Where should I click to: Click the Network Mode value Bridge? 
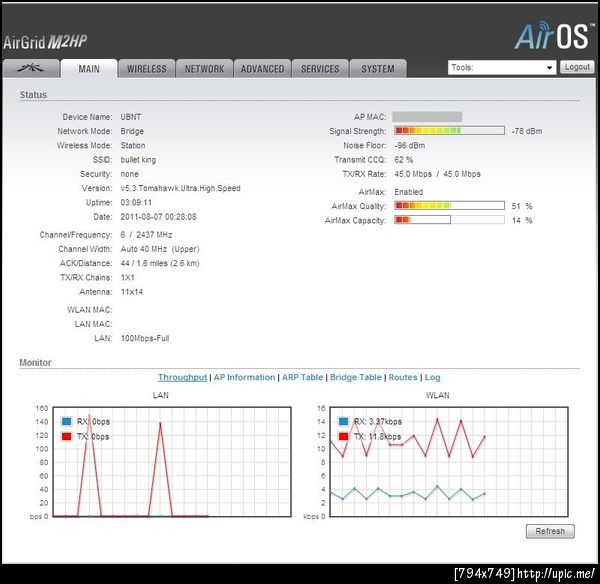coord(132,131)
